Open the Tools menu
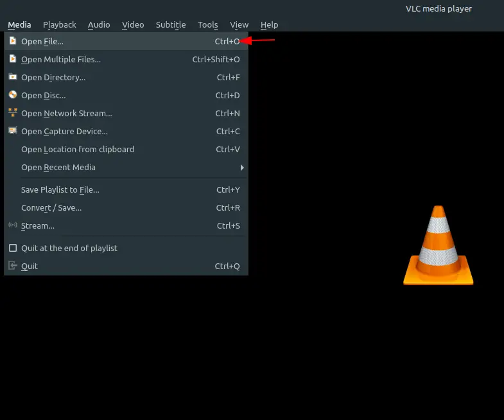This screenshot has height=420, width=504. pyautogui.click(x=207, y=25)
